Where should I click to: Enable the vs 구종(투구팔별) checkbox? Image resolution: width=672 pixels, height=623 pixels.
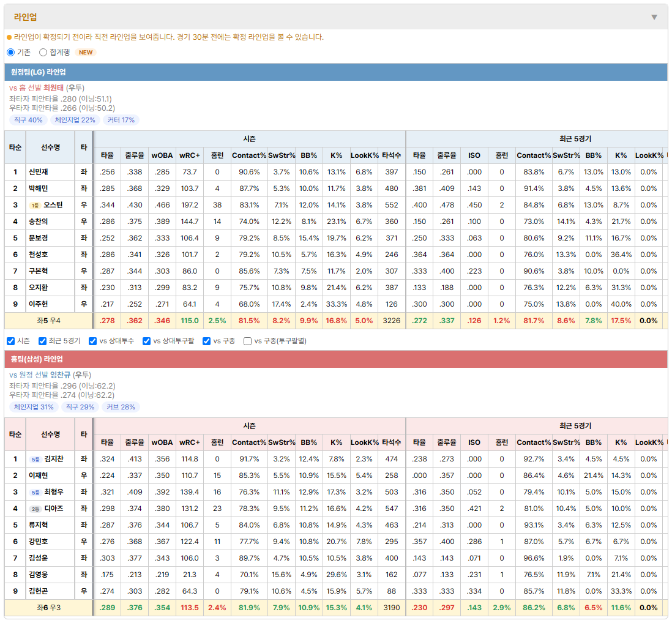point(247,341)
